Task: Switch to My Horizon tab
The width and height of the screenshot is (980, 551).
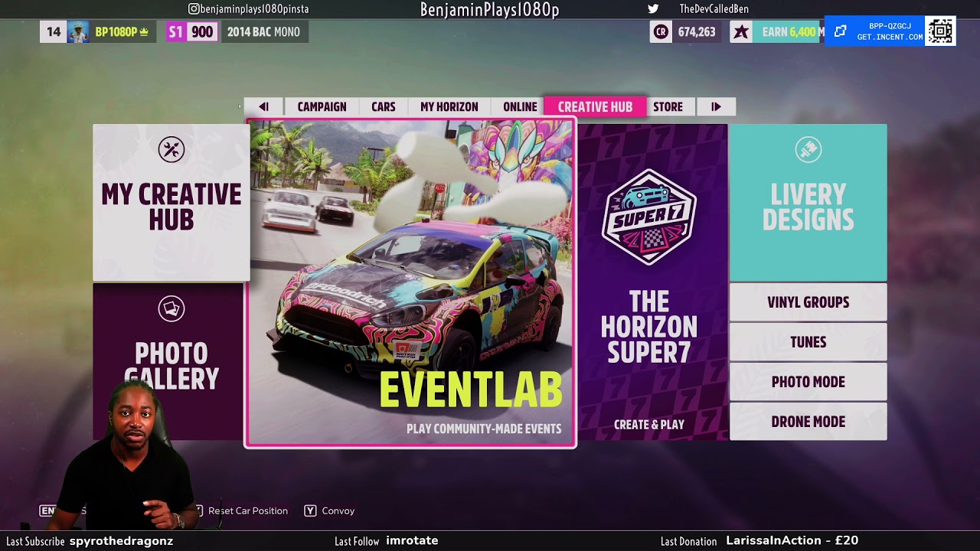Action: click(x=449, y=106)
